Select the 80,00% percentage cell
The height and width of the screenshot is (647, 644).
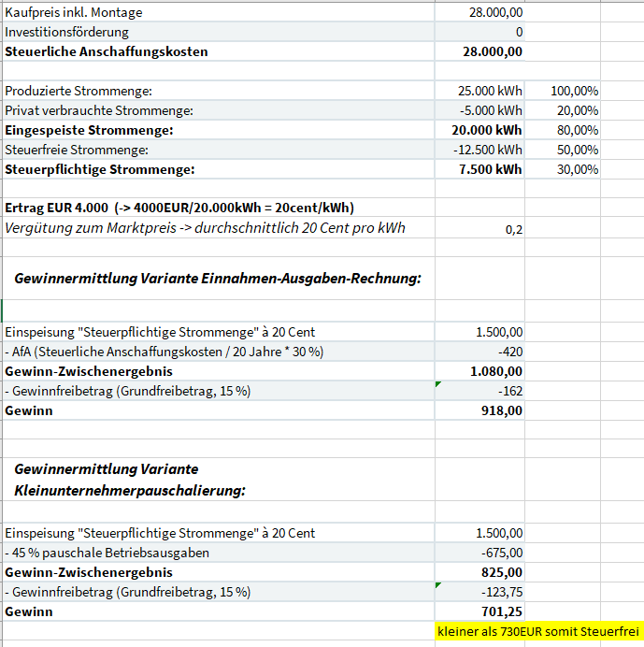563,130
